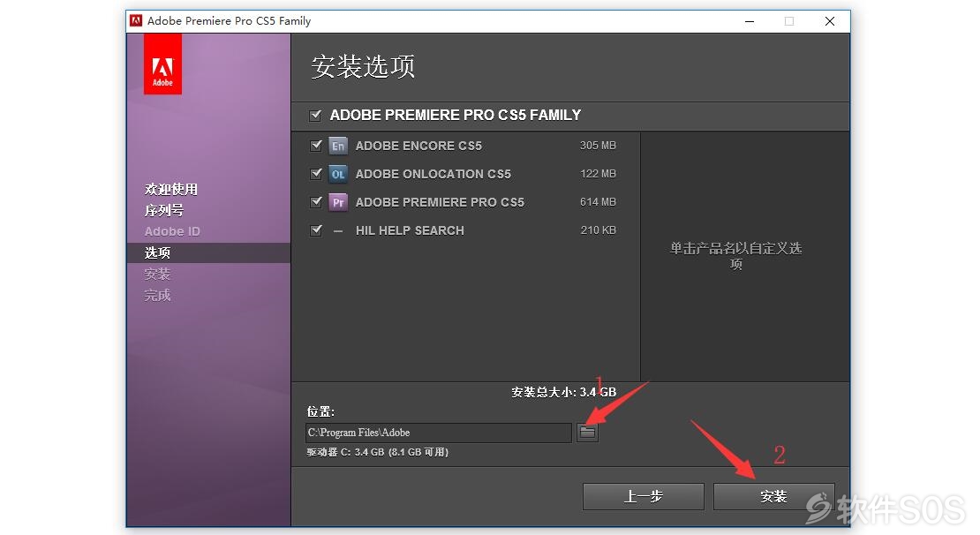Click the 210 KB size value
The height and width of the screenshot is (535, 980).
point(598,230)
